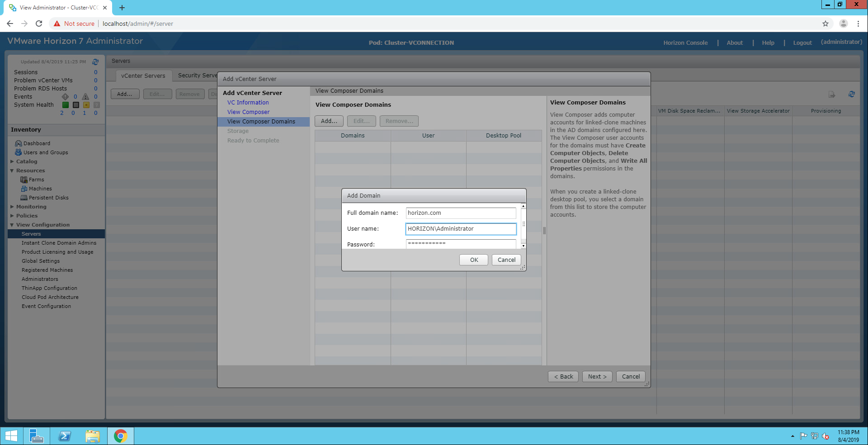Screen dimensions: 868x445
Task: Switch to the vCenter Servers tab
Action: [143, 76]
